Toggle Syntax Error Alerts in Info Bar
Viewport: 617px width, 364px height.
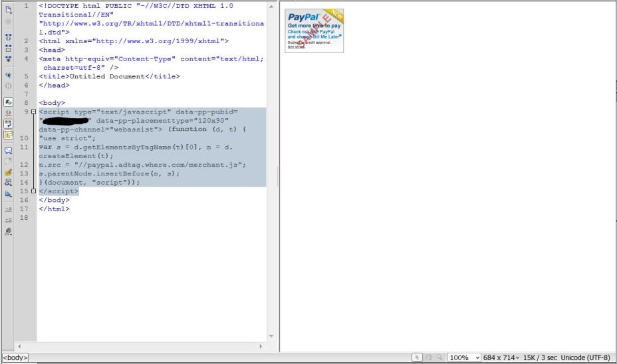click(8, 134)
